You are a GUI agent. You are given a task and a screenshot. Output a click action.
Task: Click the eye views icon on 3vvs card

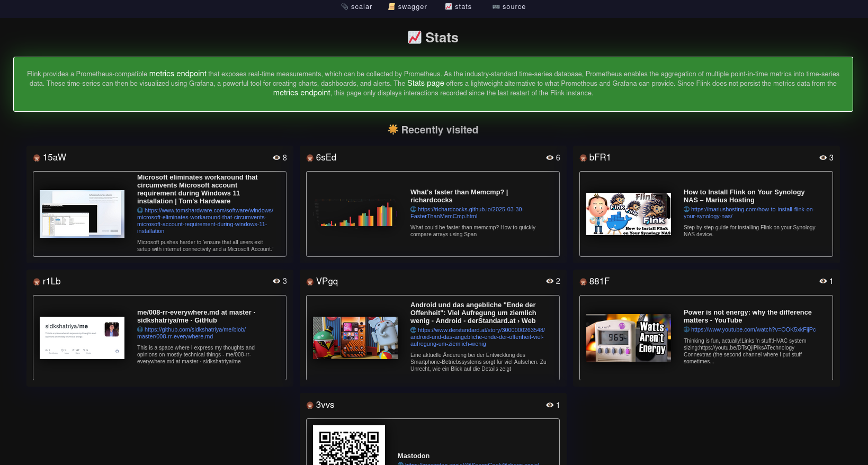tap(550, 405)
